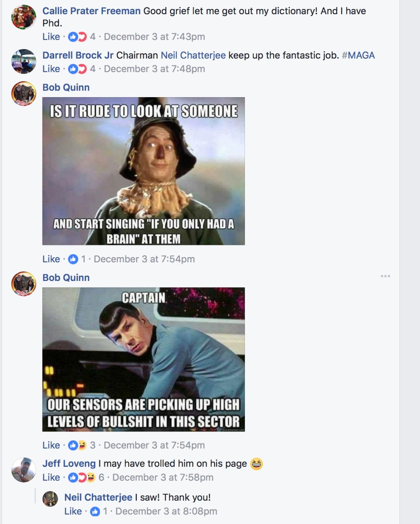This screenshot has width=420, height=524.
Task: Click Bob Quinn's avatar beside Spock meme
Action: click(x=24, y=284)
